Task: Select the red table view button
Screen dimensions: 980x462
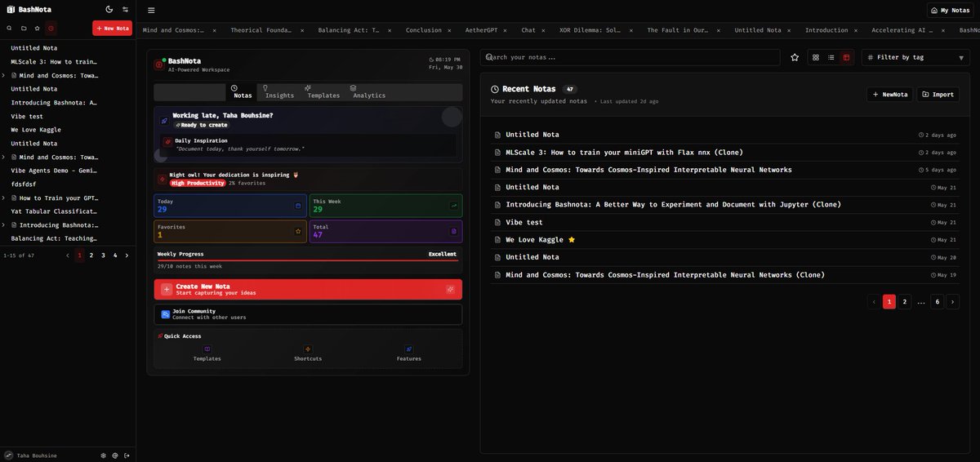Action: (x=846, y=57)
